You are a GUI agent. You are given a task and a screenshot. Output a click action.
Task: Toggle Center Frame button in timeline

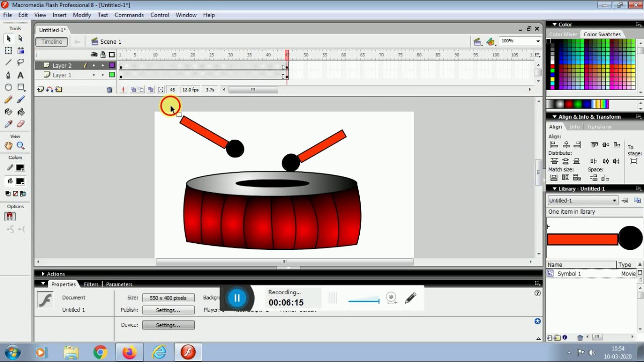[x=123, y=89]
